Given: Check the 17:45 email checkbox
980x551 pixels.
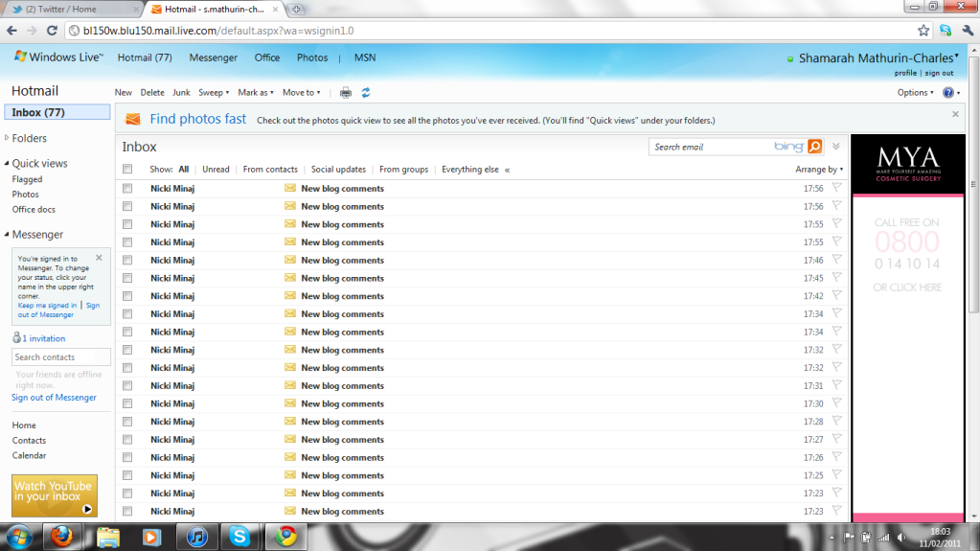Looking at the screenshot, I should point(127,278).
